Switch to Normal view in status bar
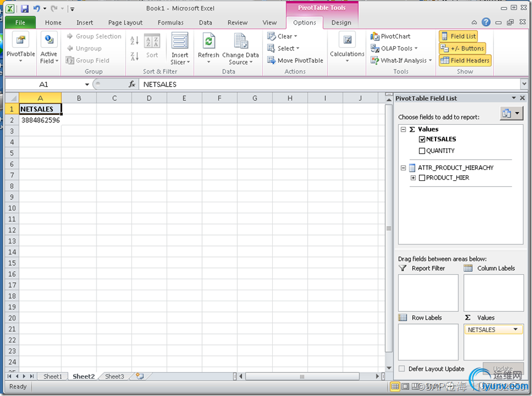The image size is (532, 396). (395, 387)
